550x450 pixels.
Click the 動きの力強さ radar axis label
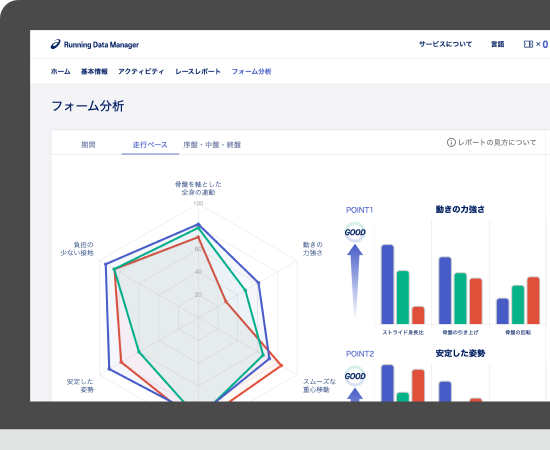pos(313,249)
